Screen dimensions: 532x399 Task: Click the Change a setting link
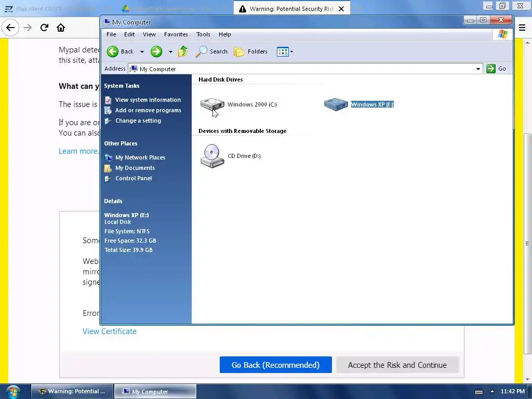coord(138,121)
